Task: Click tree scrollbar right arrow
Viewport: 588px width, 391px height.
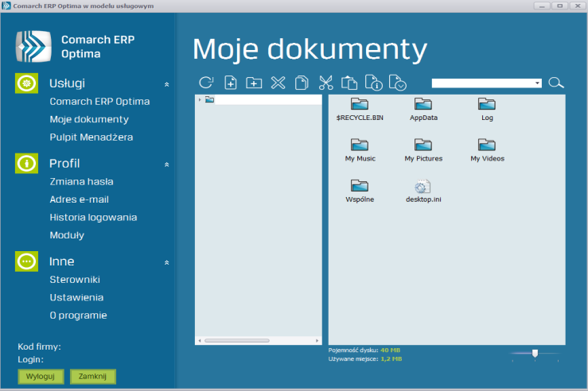Action: [x=317, y=340]
